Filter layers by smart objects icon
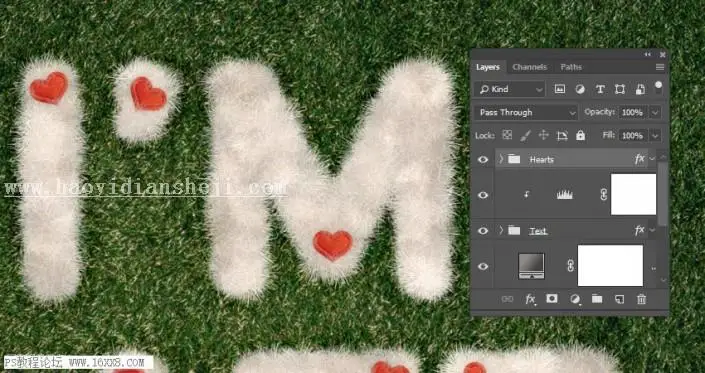This screenshot has height=373, width=705. [640, 89]
